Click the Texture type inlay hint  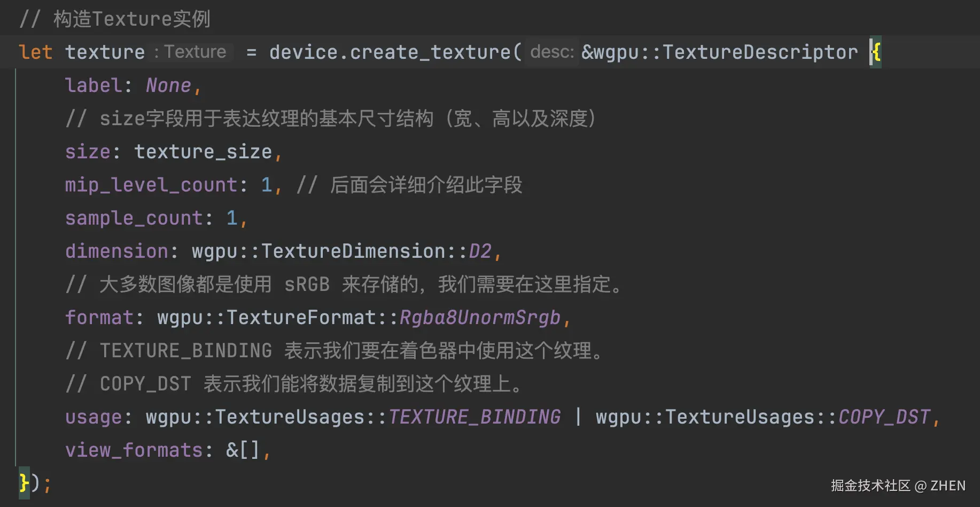(195, 52)
